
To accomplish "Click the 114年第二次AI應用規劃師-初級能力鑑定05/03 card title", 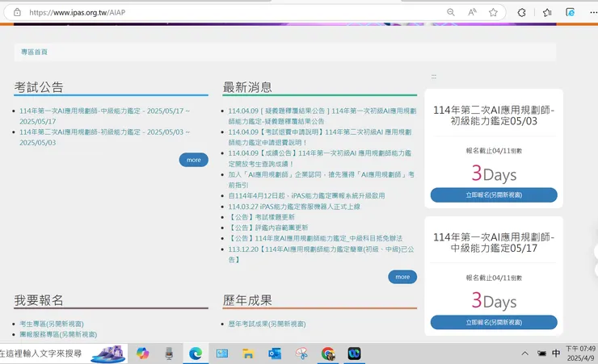I will (494, 115).
